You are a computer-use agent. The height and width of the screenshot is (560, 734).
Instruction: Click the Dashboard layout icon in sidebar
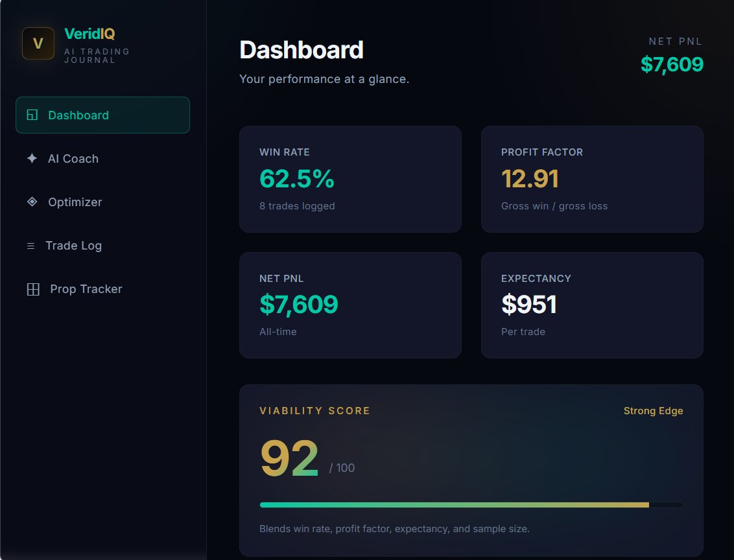[32, 115]
